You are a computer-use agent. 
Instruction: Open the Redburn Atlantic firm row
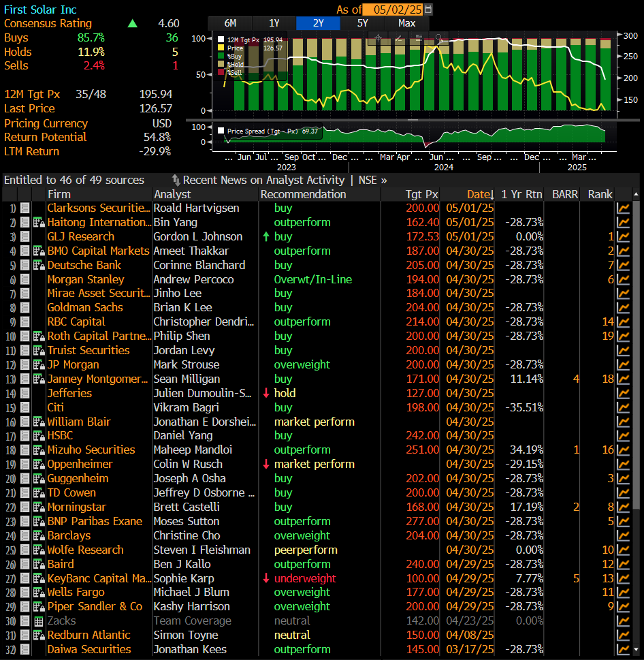(88, 635)
